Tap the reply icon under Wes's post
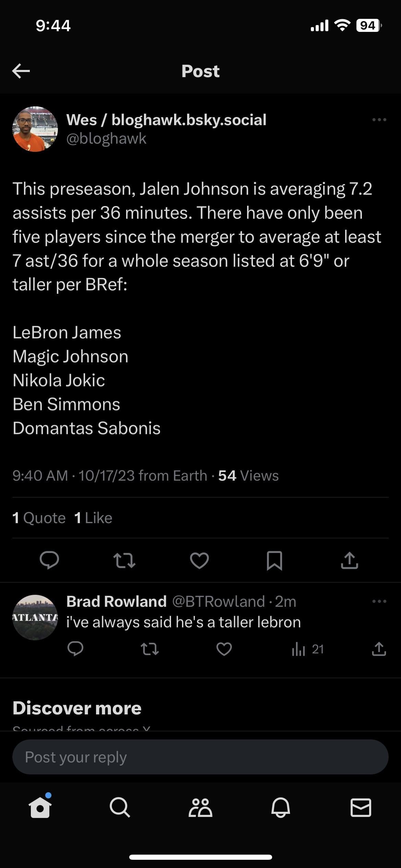 coord(49,560)
